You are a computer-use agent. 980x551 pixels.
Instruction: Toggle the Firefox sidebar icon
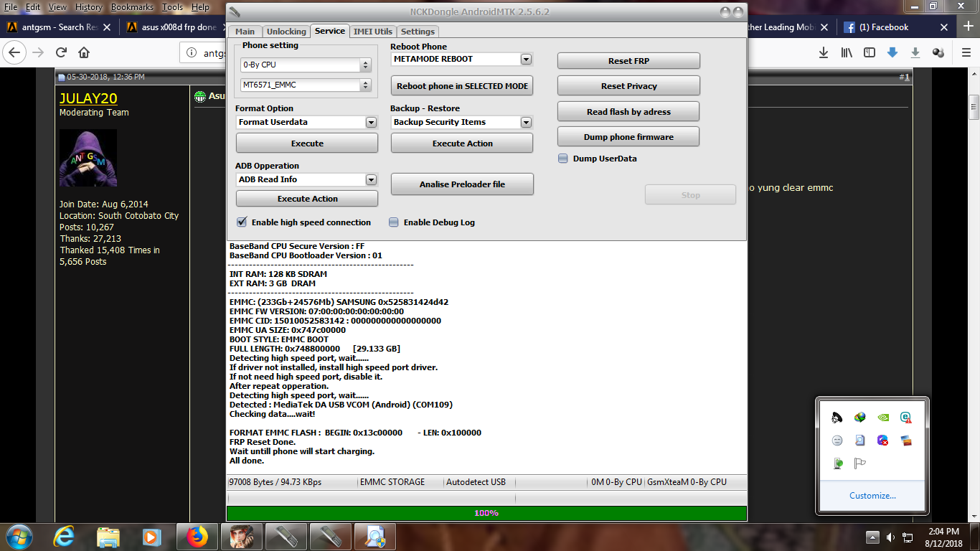pyautogui.click(x=870, y=52)
